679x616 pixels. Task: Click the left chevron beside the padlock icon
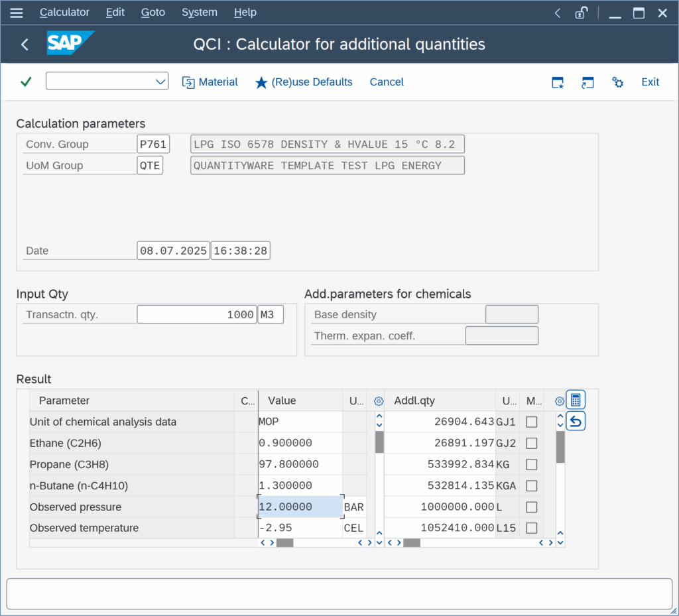point(558,13)
